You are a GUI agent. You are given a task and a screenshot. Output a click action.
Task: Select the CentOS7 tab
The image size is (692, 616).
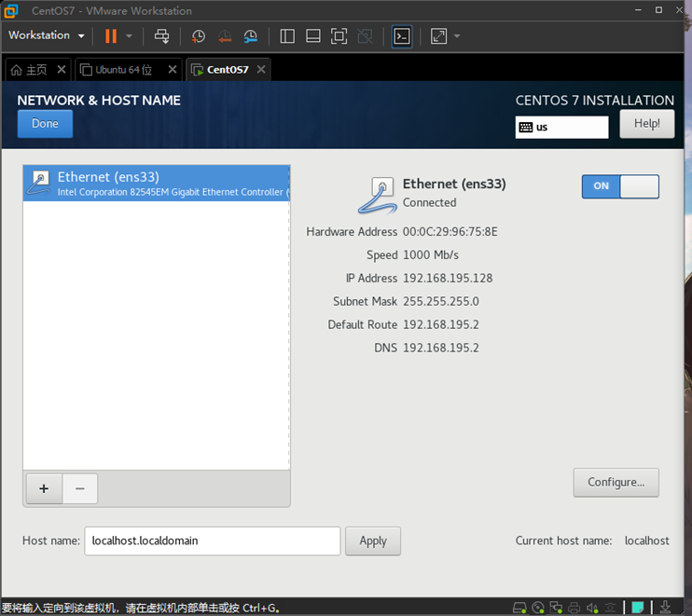tap(220, 70)
